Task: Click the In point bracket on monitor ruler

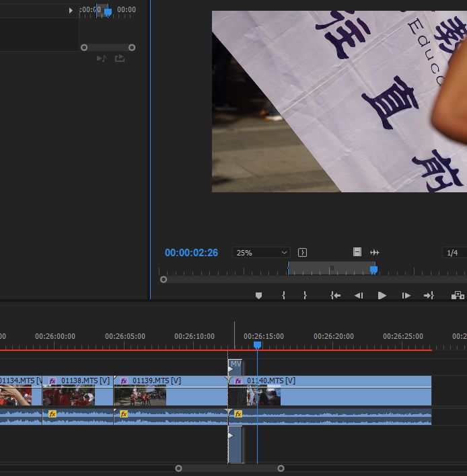Action: [x=288, y=268]
